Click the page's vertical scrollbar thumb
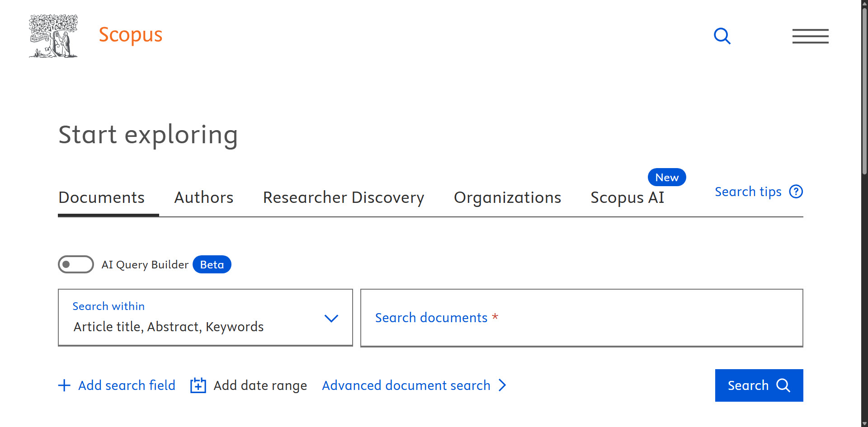 coord(864,90)
